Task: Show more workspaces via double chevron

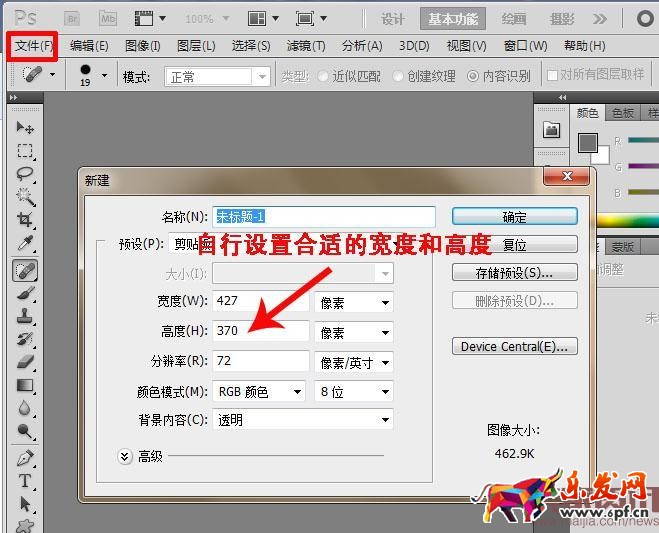Action: coord(600,19)
